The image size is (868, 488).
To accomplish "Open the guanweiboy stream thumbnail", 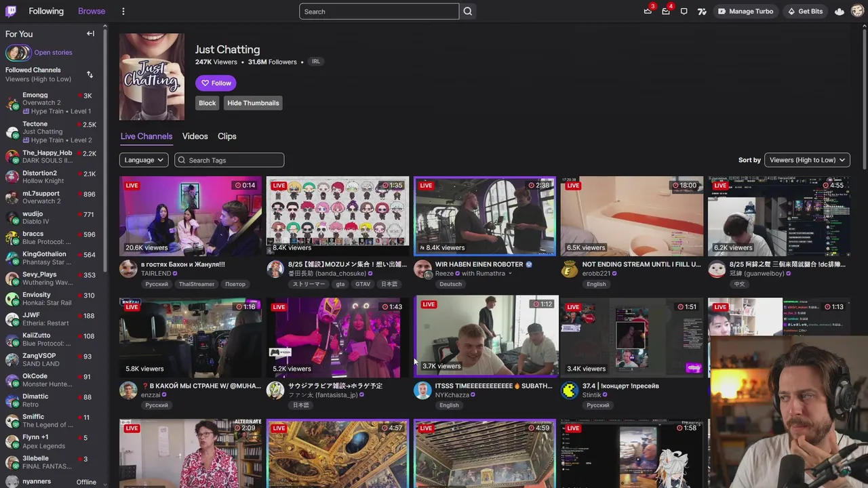I will [778, 217].
